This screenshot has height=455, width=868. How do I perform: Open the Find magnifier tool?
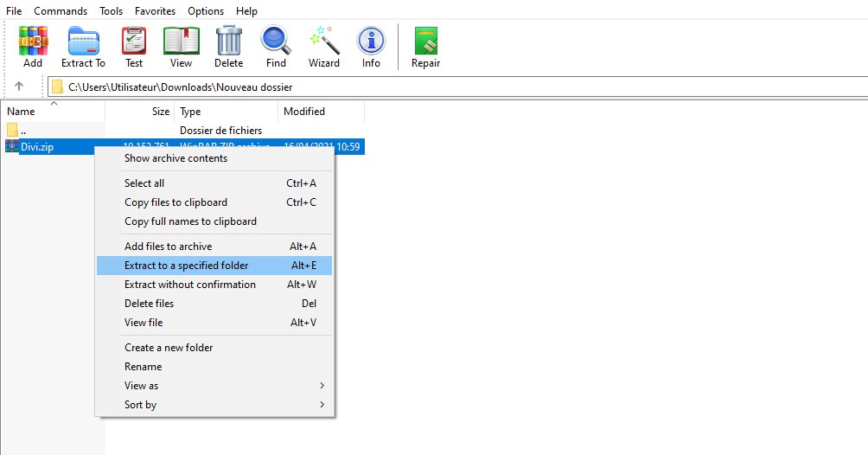click(x=276, y=47)
